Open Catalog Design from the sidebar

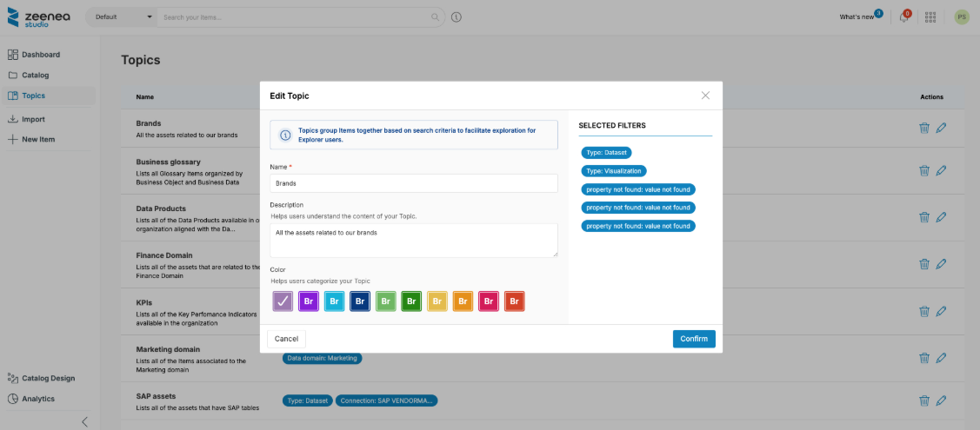48,378
